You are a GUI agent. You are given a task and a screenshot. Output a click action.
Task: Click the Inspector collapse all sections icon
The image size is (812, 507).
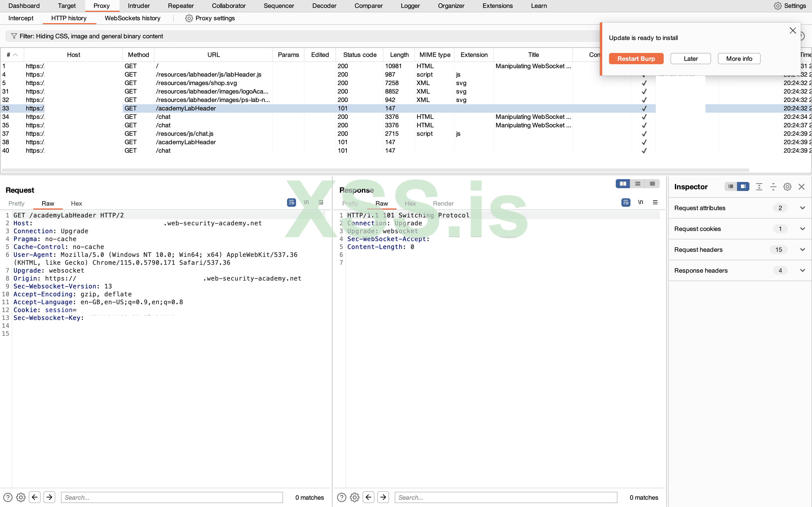point(773,187)
